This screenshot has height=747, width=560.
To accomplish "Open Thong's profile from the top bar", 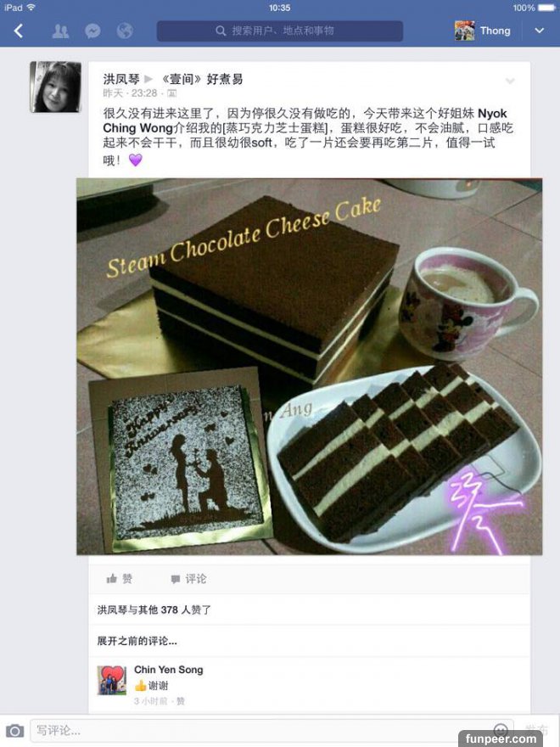I will point(483,31).
